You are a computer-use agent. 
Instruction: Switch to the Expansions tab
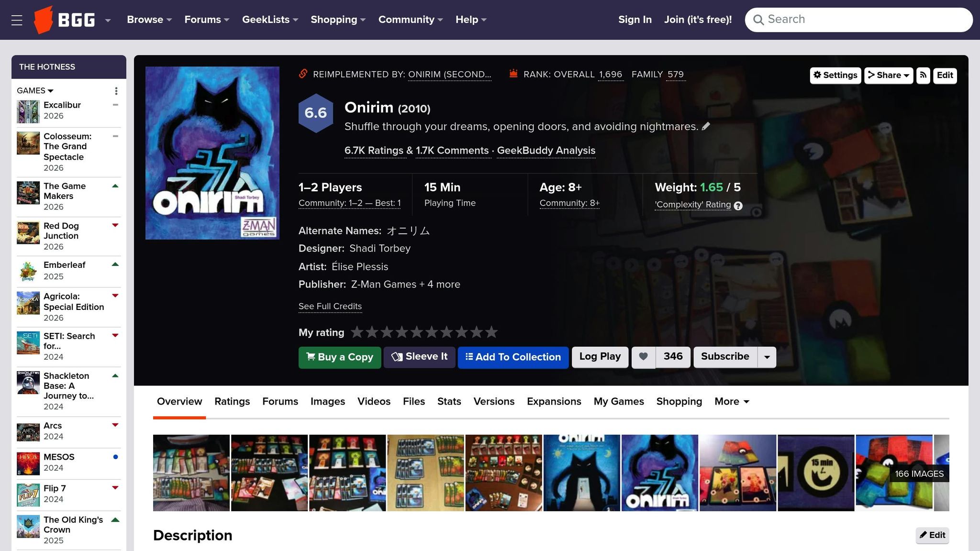[554, 401]
